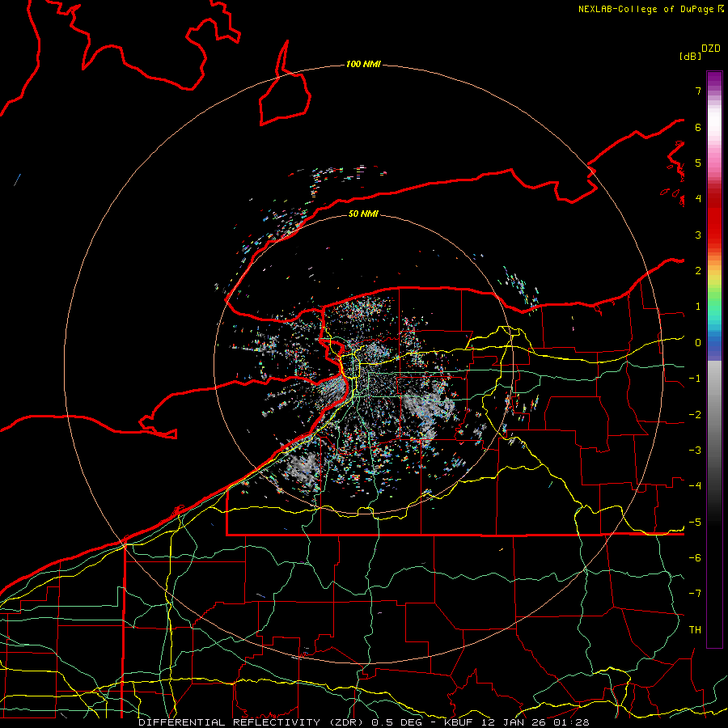The height and width of the screenshot is (728, 728).
Task: Click the [dB] unit label
Action: tap(690, 56)
